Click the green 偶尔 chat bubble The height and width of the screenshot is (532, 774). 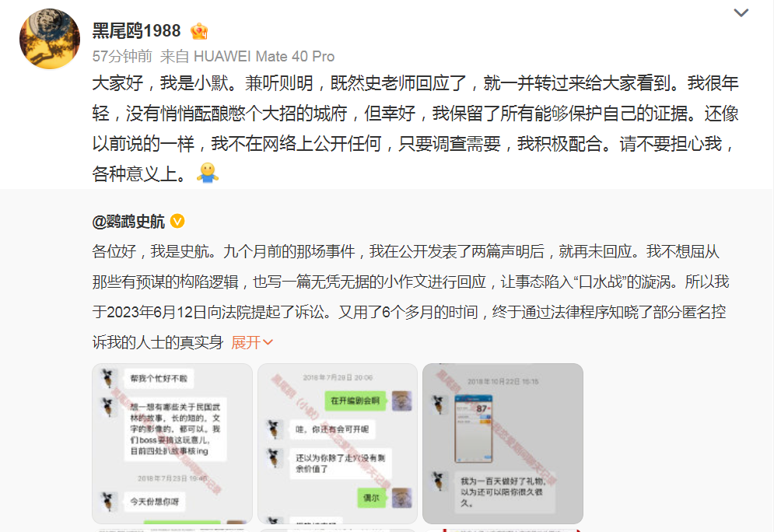[x=371, y=498]
